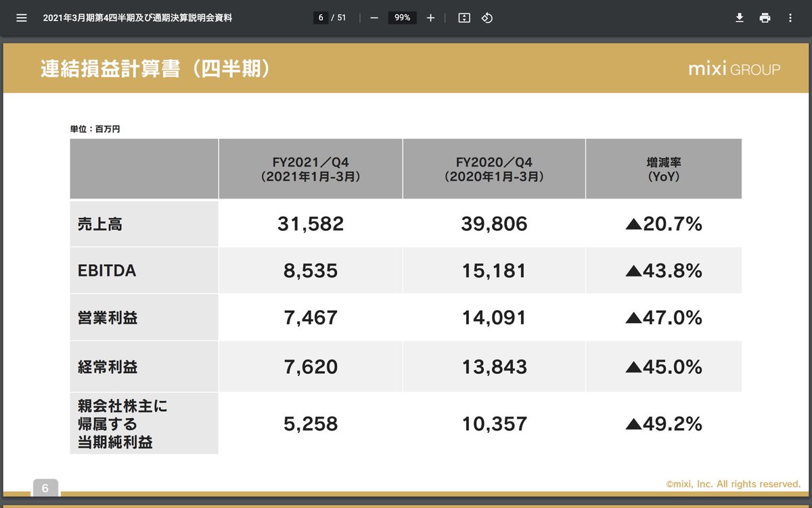Select the FY2021／Q4 column header
Screen dimensions: 812x508
pyautogui.click(x=311, y=169)
